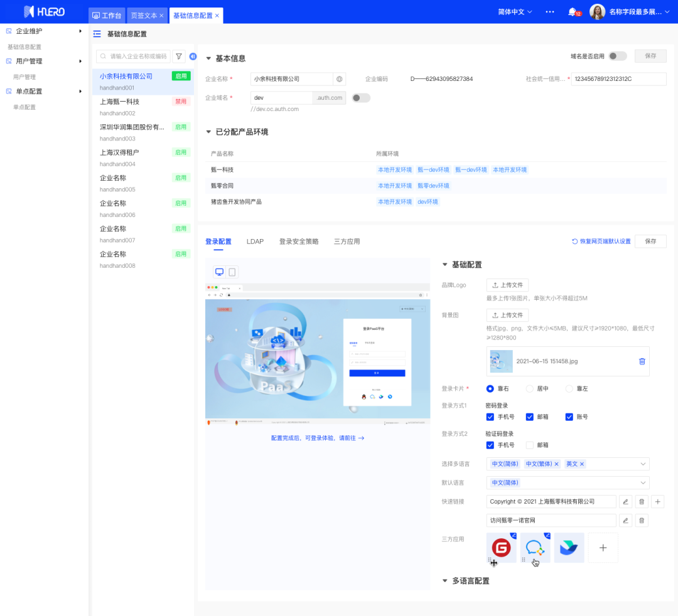Image resolution: width=678 pixels, height=616 pixels.
Task: Open the 简体中文 language dropdown
Action: tap(515, 12)
